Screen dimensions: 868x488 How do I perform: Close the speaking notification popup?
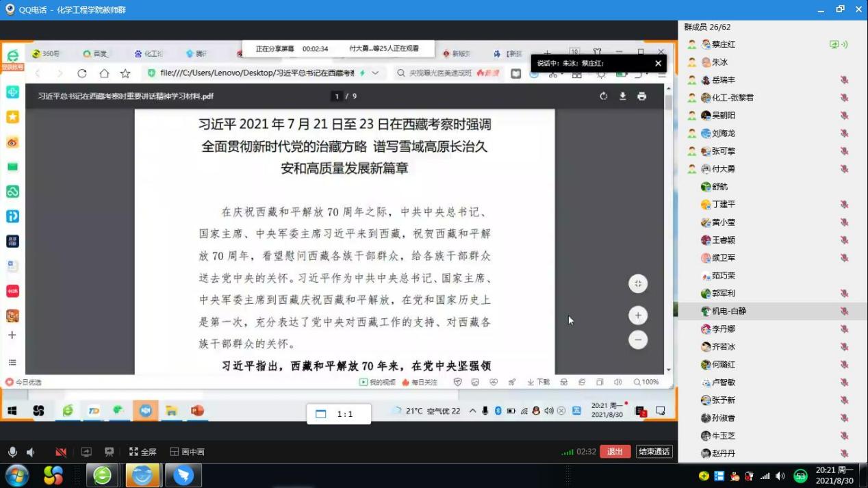658,64
